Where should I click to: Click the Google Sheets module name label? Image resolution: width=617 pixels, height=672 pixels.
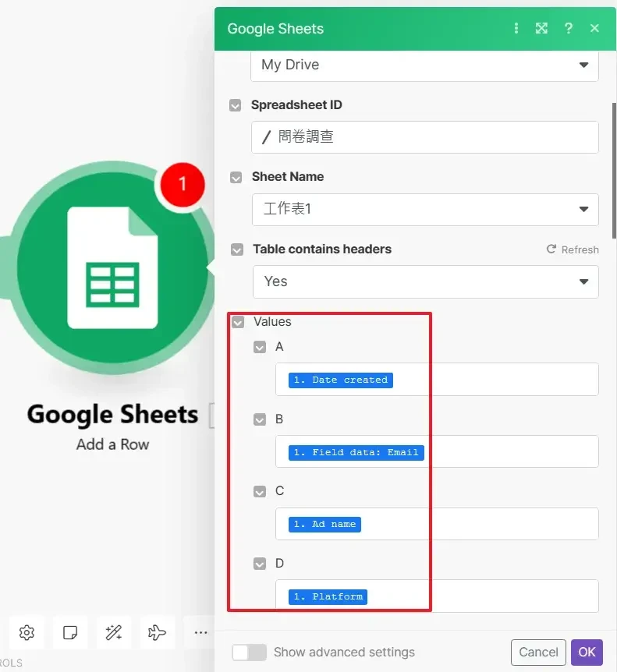pyautogui.click(x=112, y=415)
